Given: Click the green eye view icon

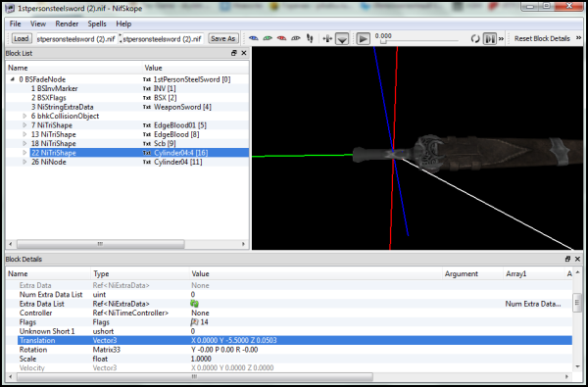Looking at the screenshot, I should tap(268, 38).
